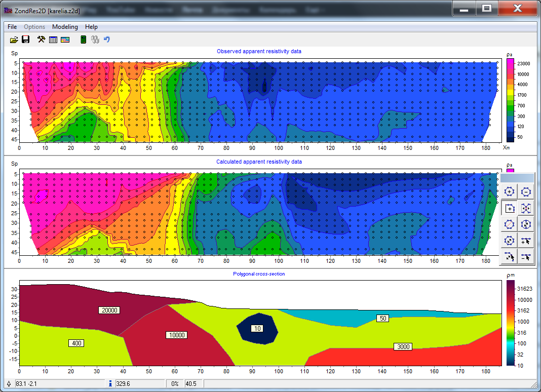Click the polygonal cross-section ρm color scale bar
541x392 pixels.
512,323
